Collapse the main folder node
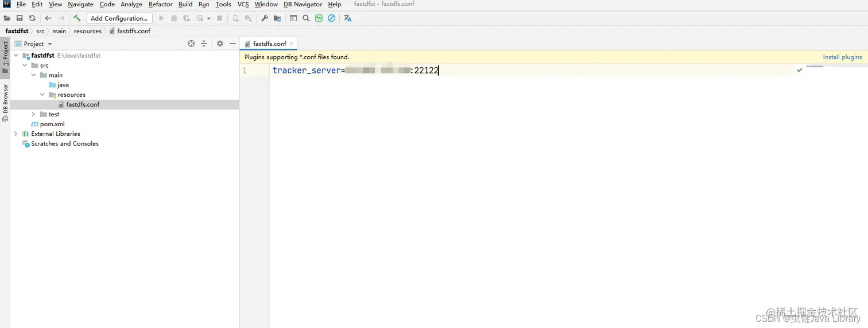Viewport: 868px width, 328px height. click(x=34, y=75)
